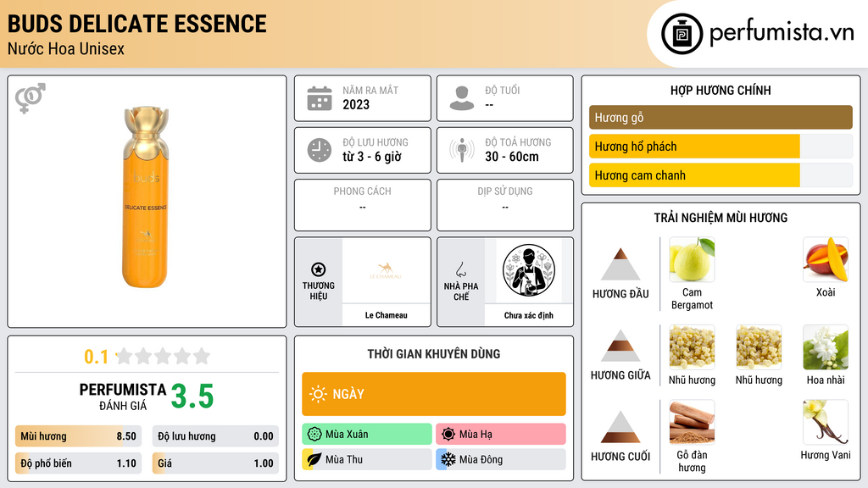Image resolution: width=868 pixels, height=488 pixels.
Task: Click the Mùa Đông season label
Action: coord(481,459)
